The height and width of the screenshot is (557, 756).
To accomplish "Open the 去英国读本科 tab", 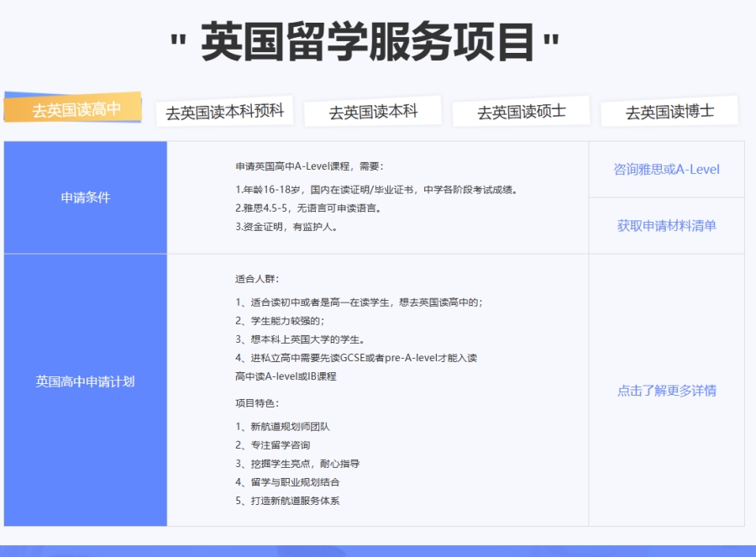I will tap(372, 112).
